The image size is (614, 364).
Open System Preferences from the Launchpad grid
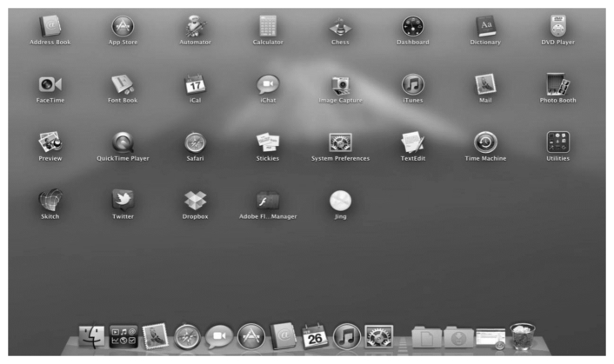(340, 142)
